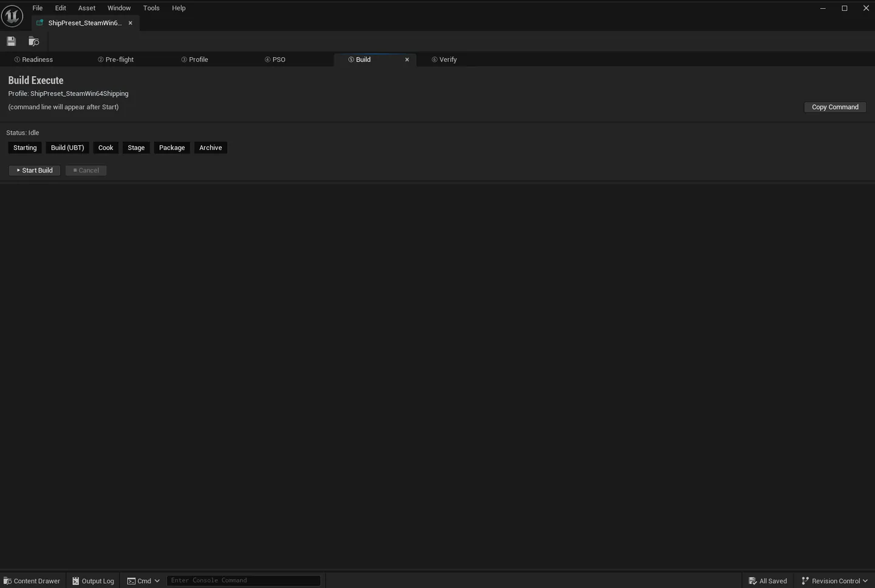Image resolution: width=875 pixels, height=588 pixels.
Task: Click the command line placeholder text
Action: click(63, 107)
